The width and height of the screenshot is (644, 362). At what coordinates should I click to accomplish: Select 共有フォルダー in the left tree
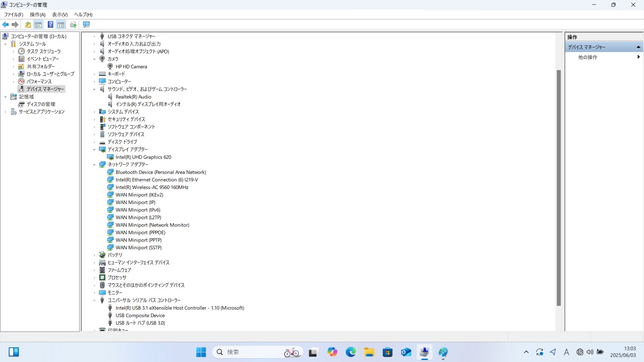click(41, 66)
